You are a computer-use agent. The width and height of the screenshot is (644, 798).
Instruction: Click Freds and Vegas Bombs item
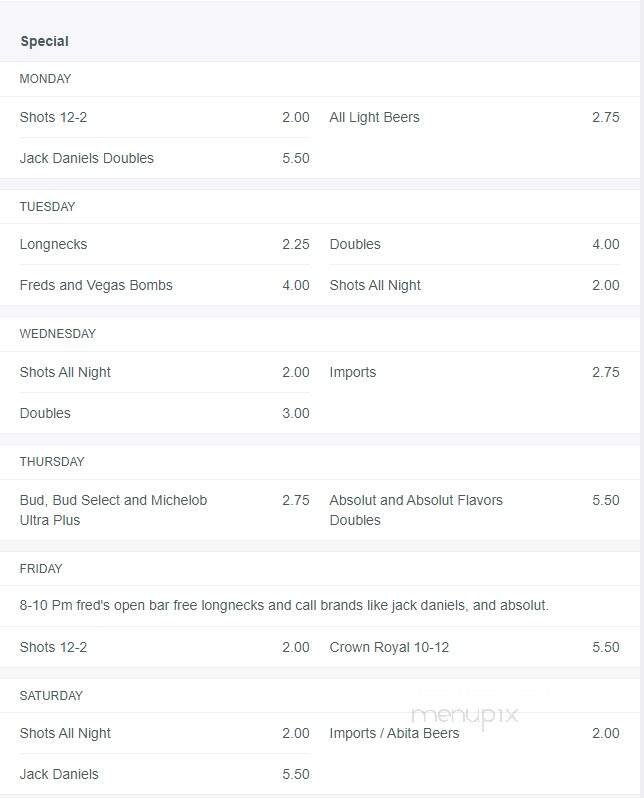click(96, 285)
